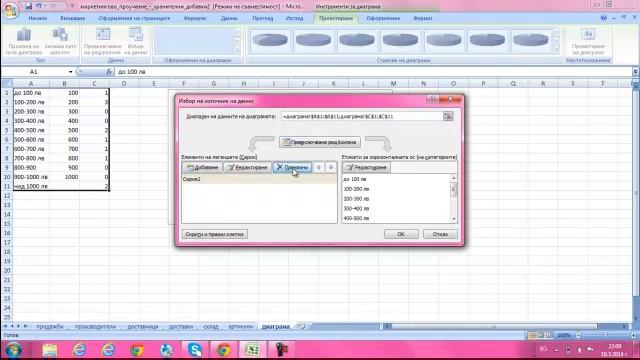Click the Excel help question mark icon
The height and width of the screenshot is (360, 640).
603,18
